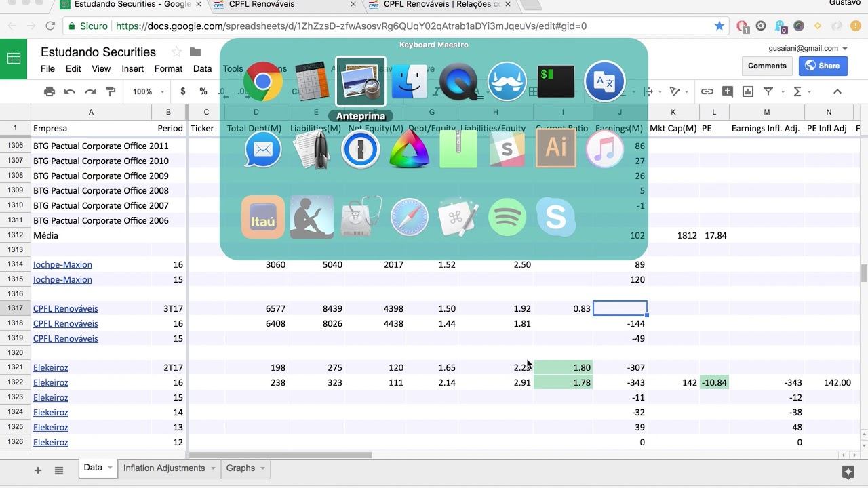The height and width of the screenshot is (488, 868).
Task: Switch to iTunes in app switcher
Action: [x=605, y=149]
